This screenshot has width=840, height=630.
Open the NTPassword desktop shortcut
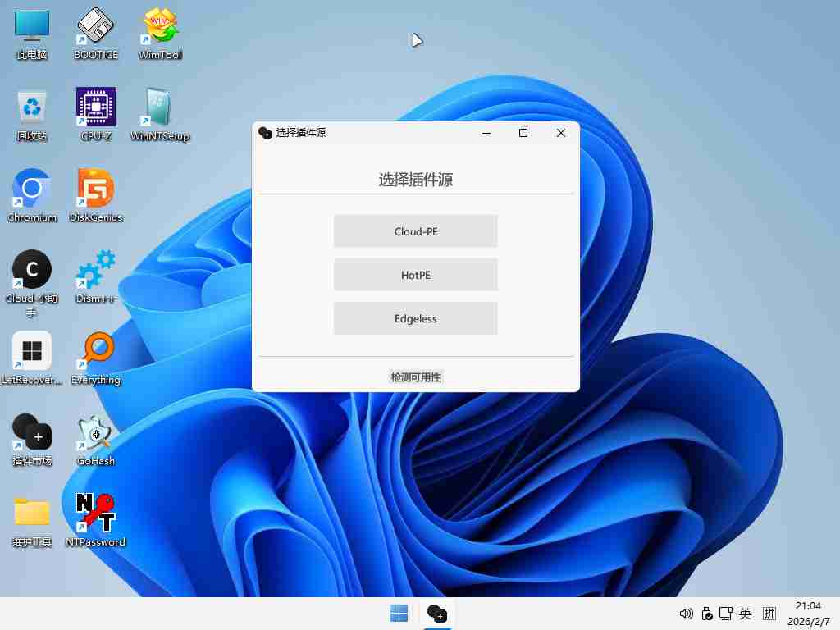coord(96,514)
